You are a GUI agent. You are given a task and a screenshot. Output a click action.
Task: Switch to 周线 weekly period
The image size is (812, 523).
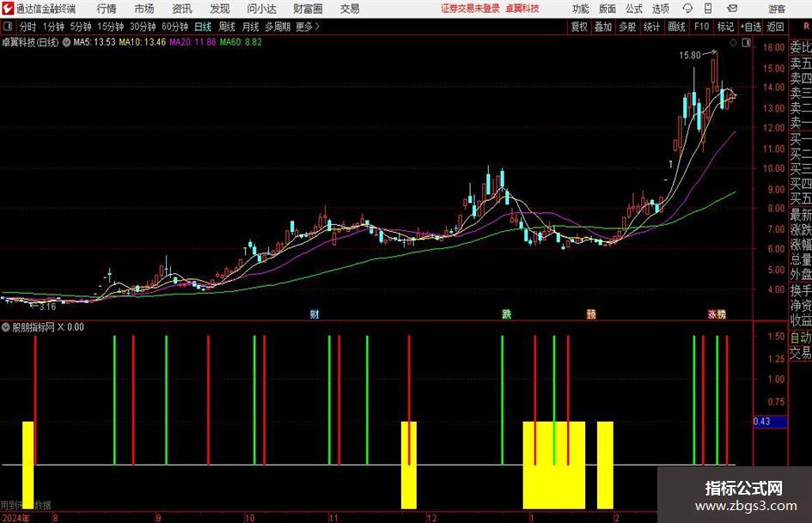[226, 27]
